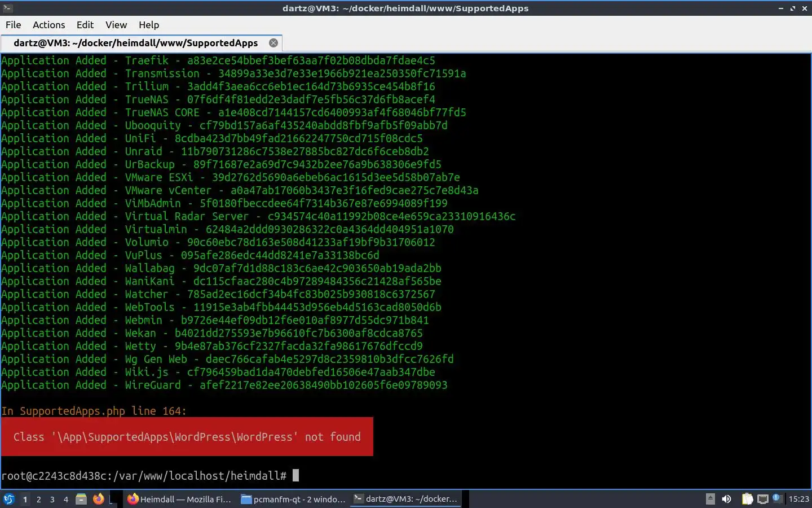Click the dartz@VM3 terminal taskbar entry
This screenshot has height=508, width=812.
406,499
